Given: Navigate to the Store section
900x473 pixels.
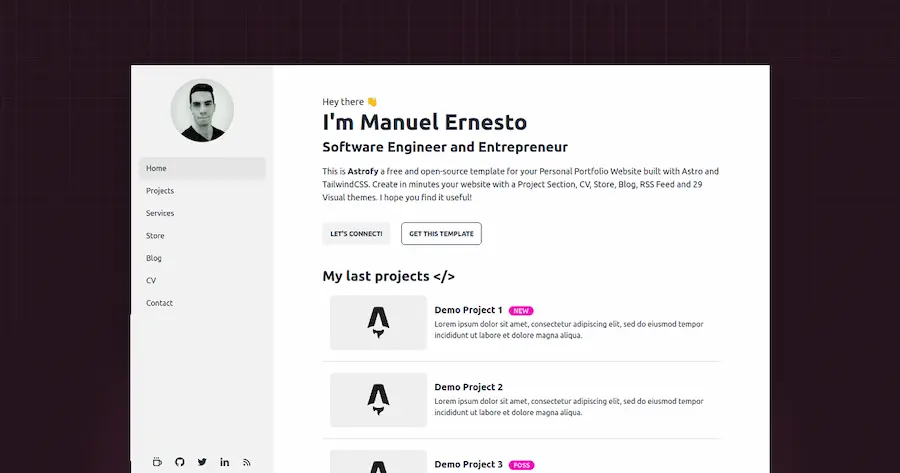Looking at the screenshot, I should (x=155, y=236).
